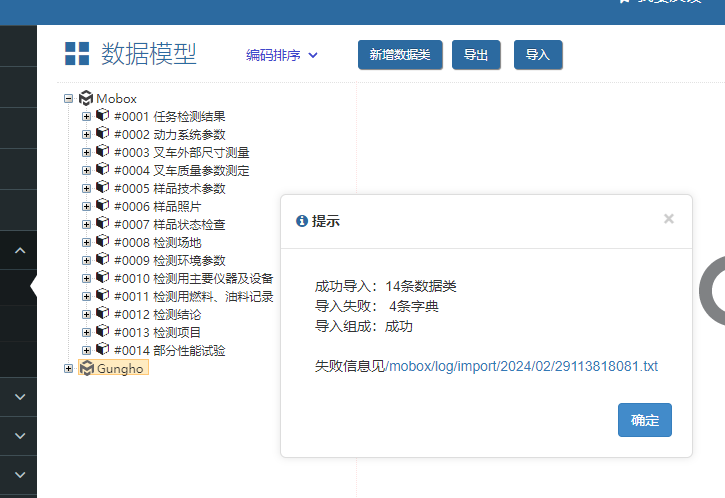Click cube icon of #0012 检测结论
The image size is (725, 498).
(x=102, y=314)
